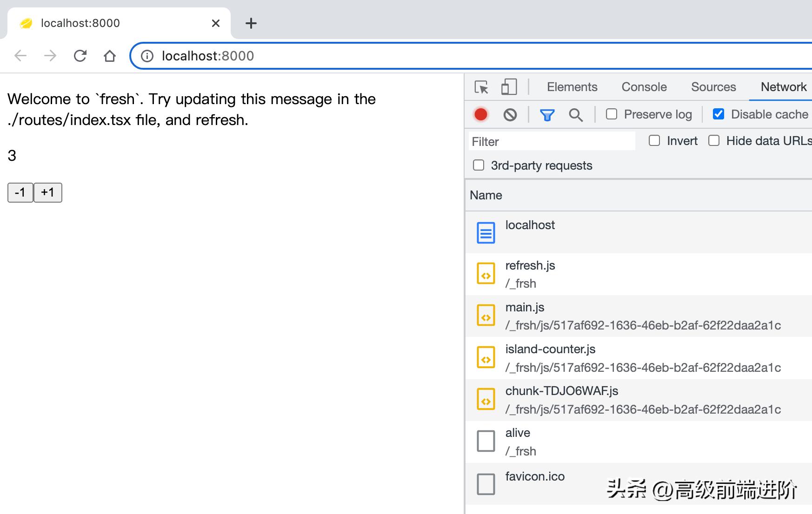
Task: Click the address bar URL
Action: tap(208, 56)
